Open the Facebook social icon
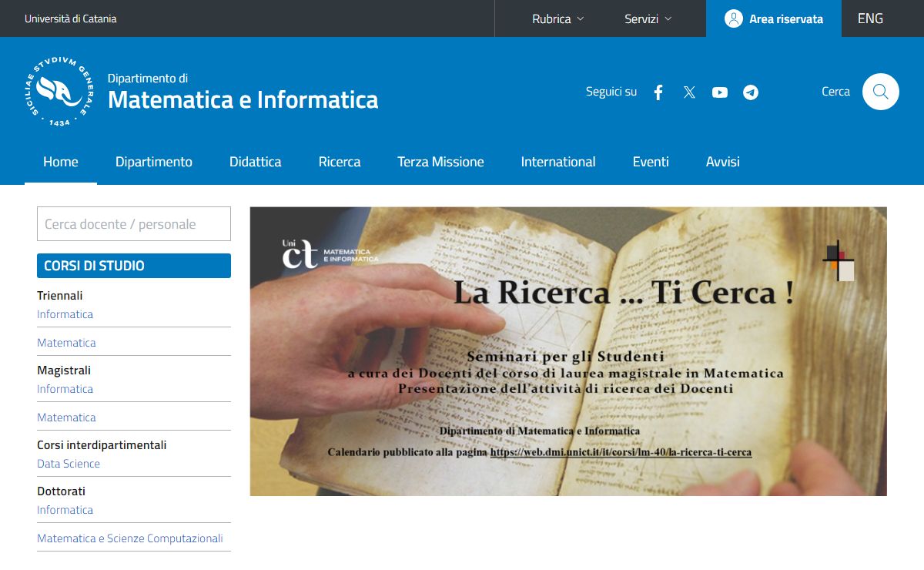This screenshot has width=924, height=570. [658, 92]
